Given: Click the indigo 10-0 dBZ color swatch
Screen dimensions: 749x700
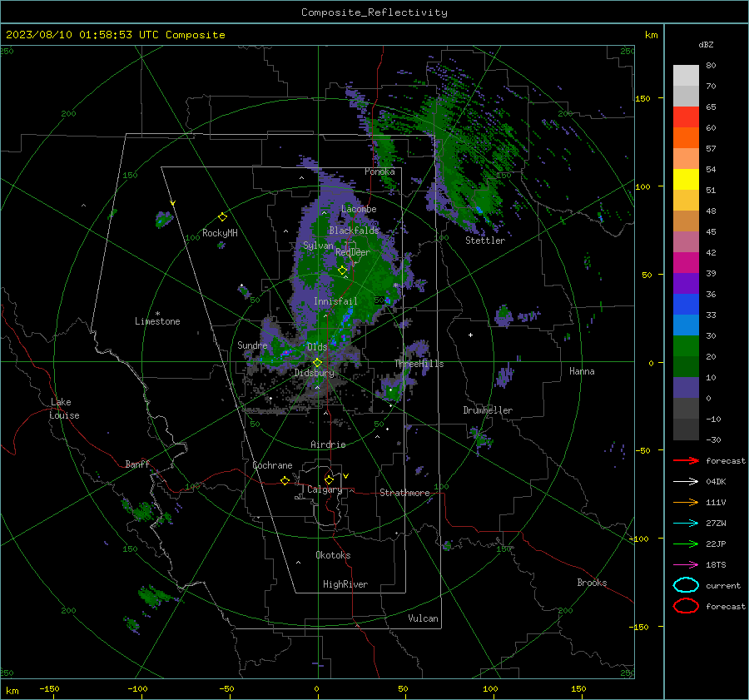Looking at the screenshot, I should coord(686,388).
